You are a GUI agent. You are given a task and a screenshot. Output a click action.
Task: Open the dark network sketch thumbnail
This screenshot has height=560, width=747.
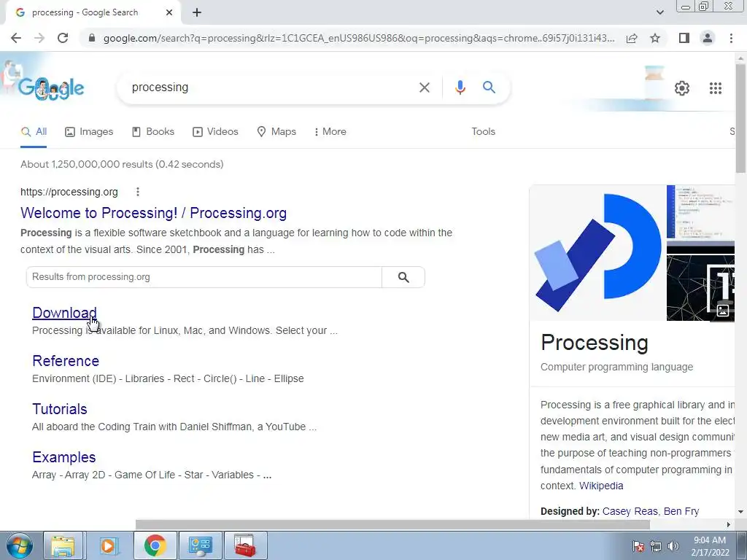pos(700,281)
